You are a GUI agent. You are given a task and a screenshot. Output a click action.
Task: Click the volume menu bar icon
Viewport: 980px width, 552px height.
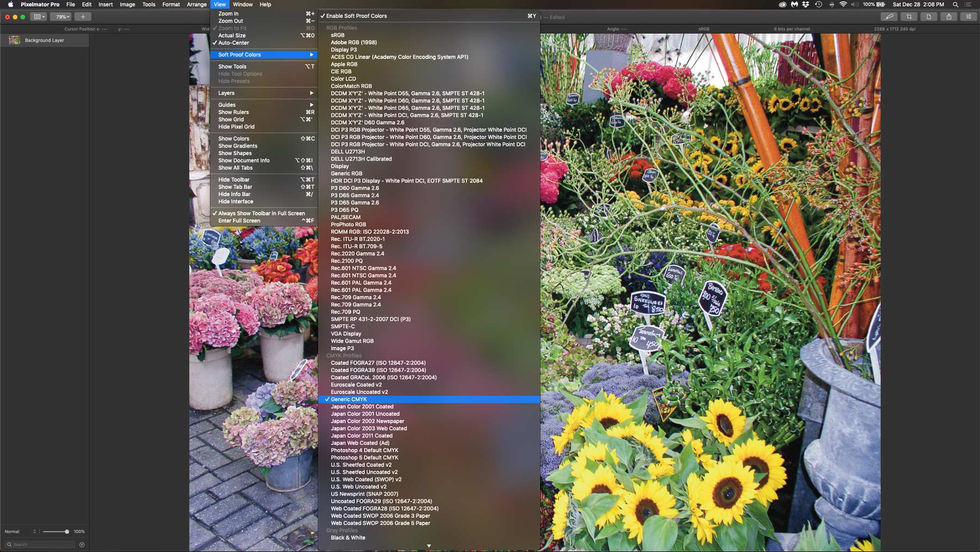[x=855, y=4]
